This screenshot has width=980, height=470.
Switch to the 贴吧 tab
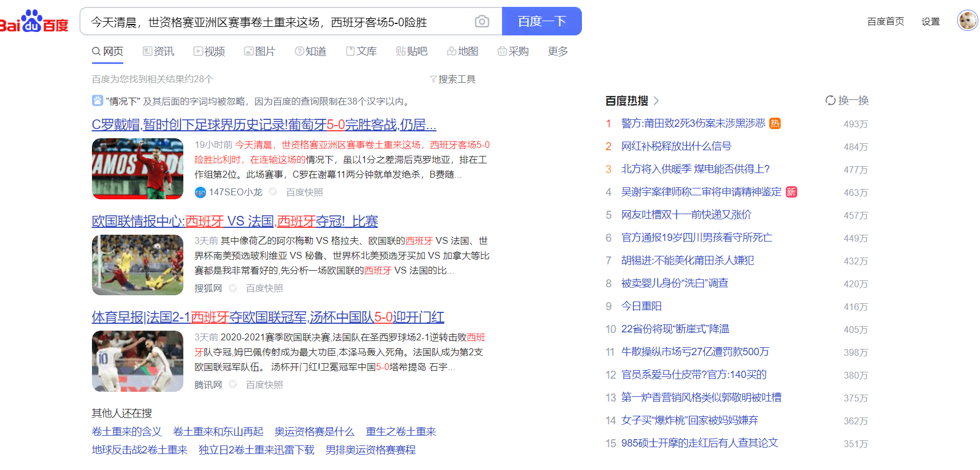[412, 51]
